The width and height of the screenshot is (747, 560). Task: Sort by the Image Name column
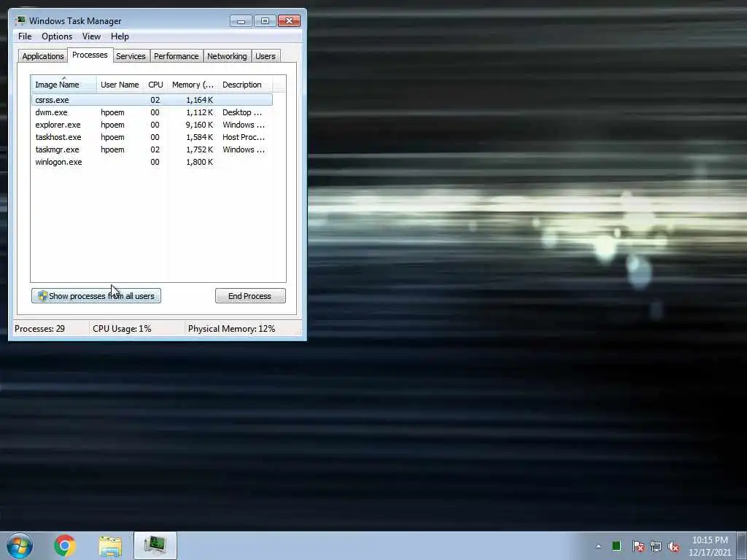[64, 85]
